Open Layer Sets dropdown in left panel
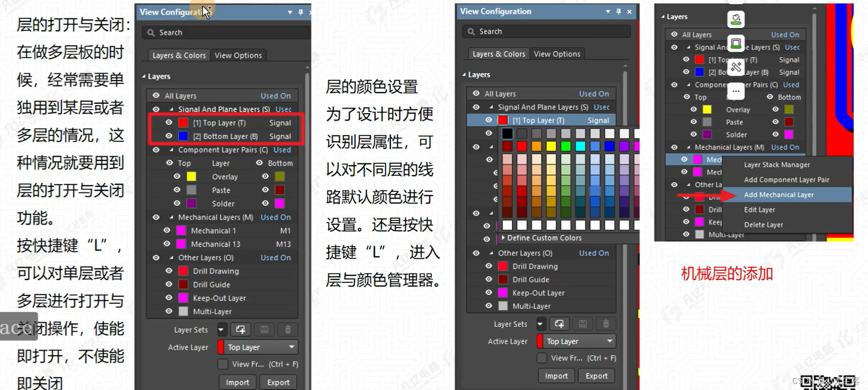This screenshot has width=868, height=390. pos(221,329)
